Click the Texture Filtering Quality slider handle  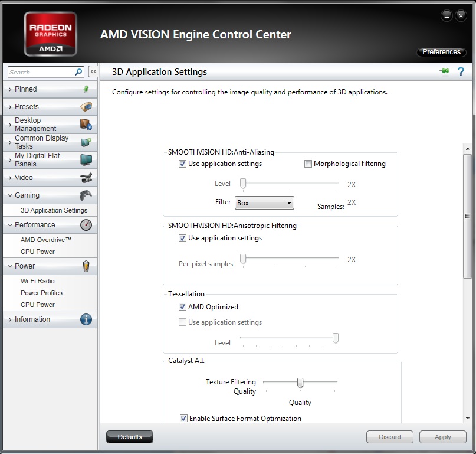[x=300, y=383]
